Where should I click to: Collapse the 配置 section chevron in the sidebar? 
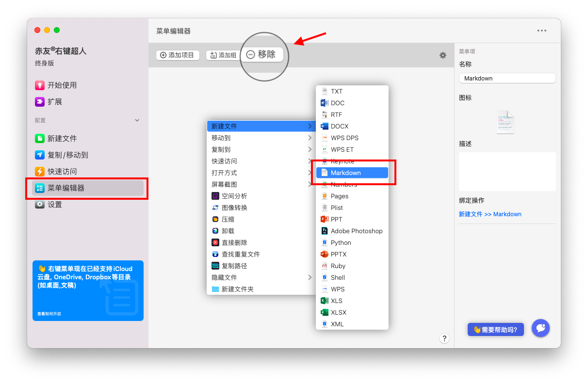[x=137, y=120]
